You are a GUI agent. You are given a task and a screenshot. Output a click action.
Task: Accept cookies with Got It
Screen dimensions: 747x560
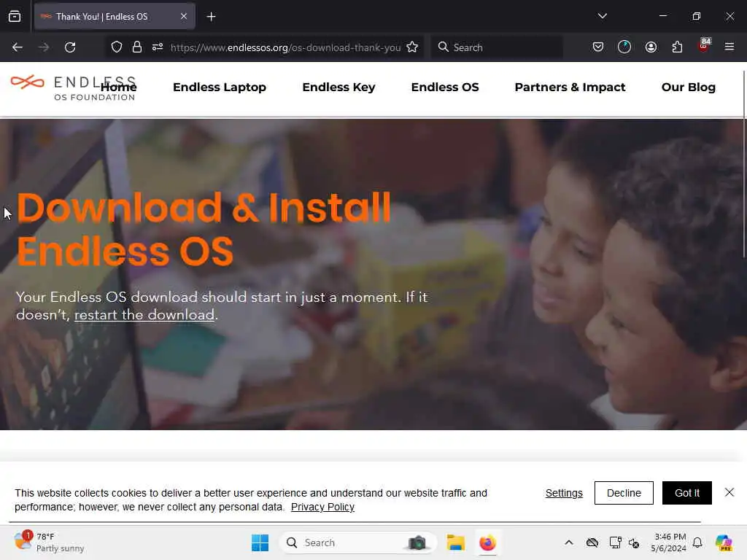tap(687, 493)
